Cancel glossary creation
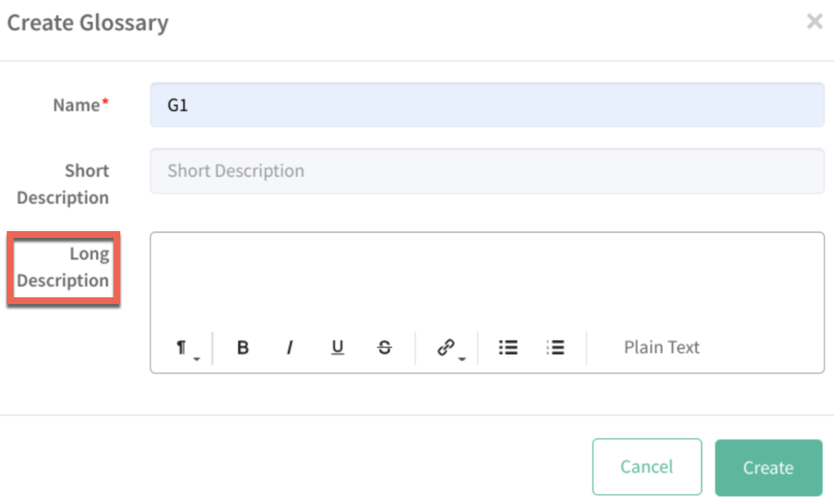Image resolution: width=834 pixels, height=504 pixels. coord(647,467)
